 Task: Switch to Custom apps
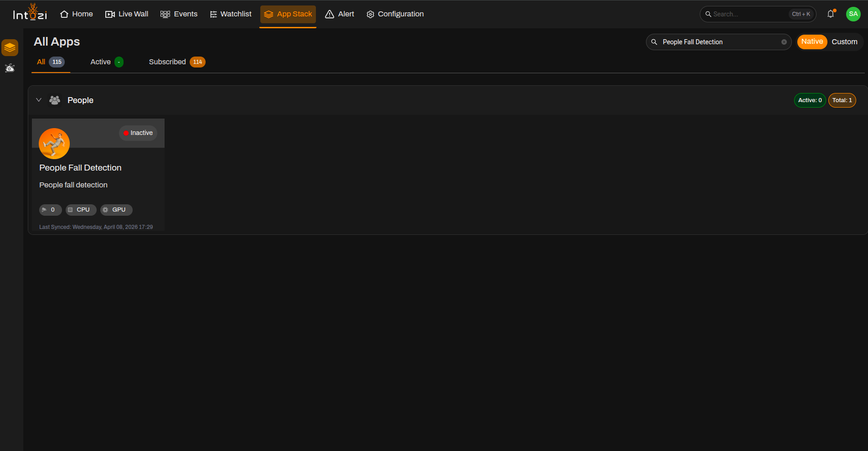click(x=845, y=41)
